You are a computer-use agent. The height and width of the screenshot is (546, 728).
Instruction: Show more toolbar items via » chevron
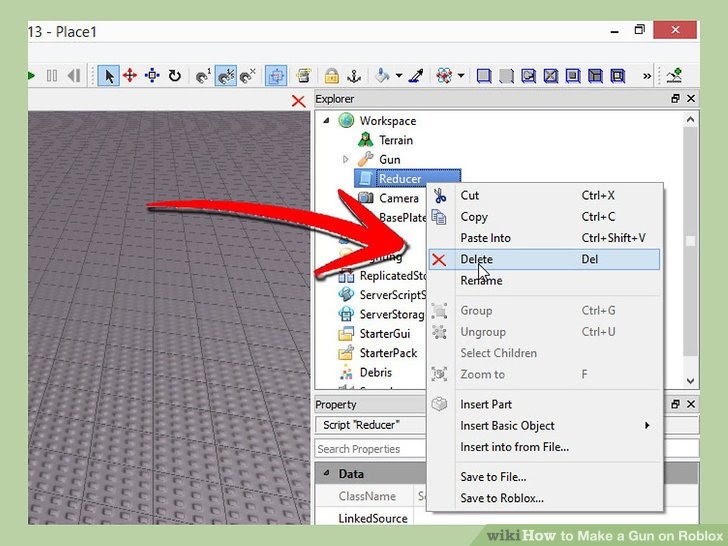click(x=647, y=76)
